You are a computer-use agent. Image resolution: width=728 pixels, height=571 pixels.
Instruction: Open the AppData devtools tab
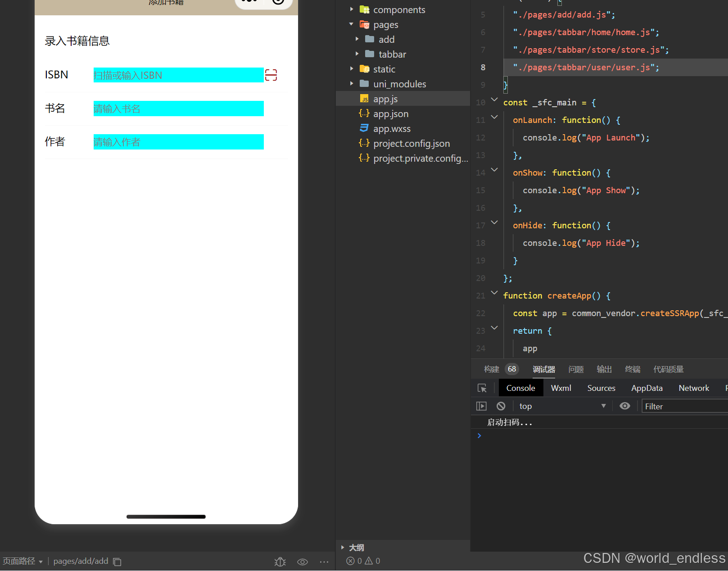tap(647, 388)
